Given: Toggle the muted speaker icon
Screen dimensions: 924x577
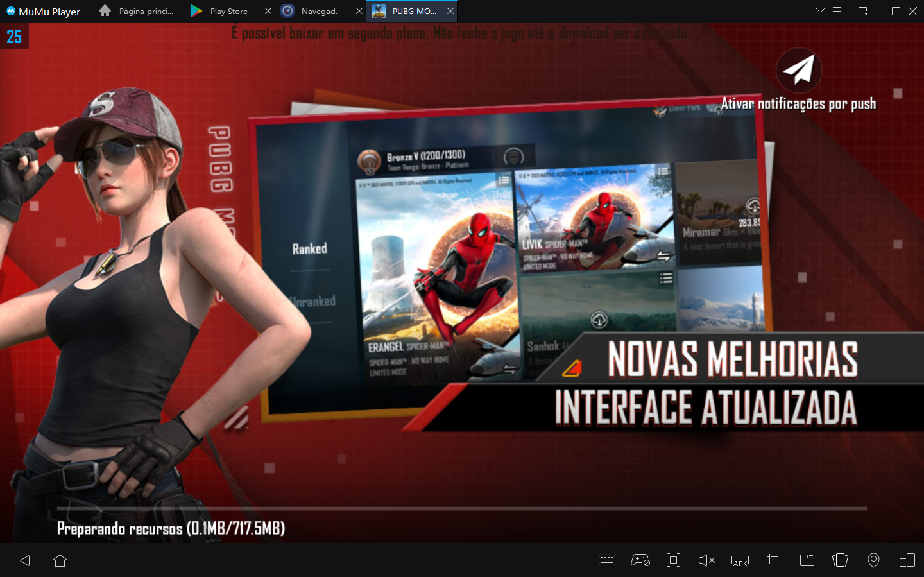Looking at the screenshot, I should [706, 560].
